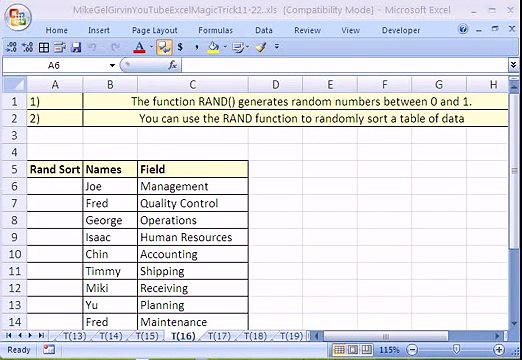This screenshot has height=360, width=522.
Task: Click the blue Help question icon
Action: coord(463,29)
